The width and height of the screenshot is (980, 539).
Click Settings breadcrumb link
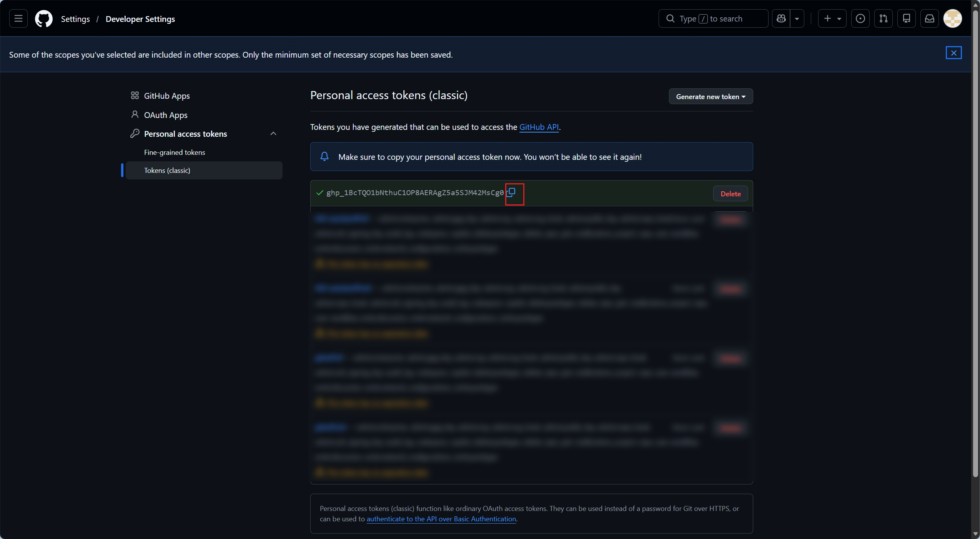pyautogui.click(x=75, y=19)
